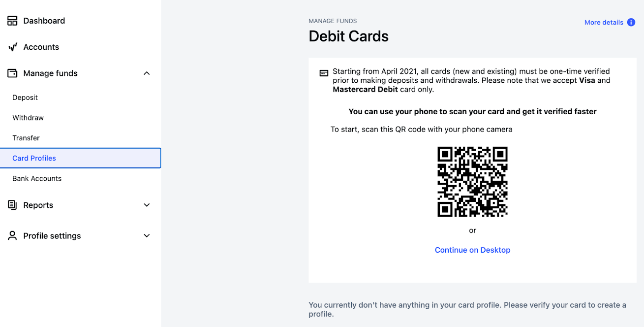Click the Manage funds wallet icon
The width and height of the screenshot is (644, 327).
click(x=12, y=73)
